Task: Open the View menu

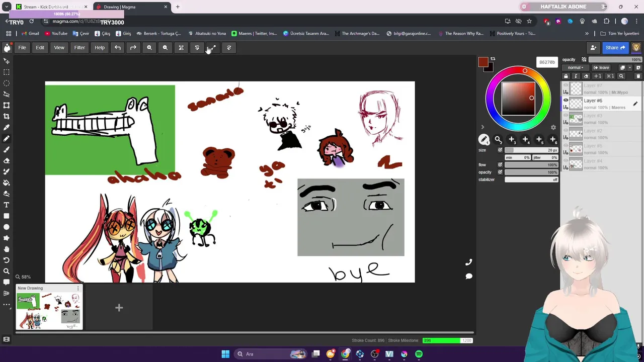Action: [x=59, y=48]
